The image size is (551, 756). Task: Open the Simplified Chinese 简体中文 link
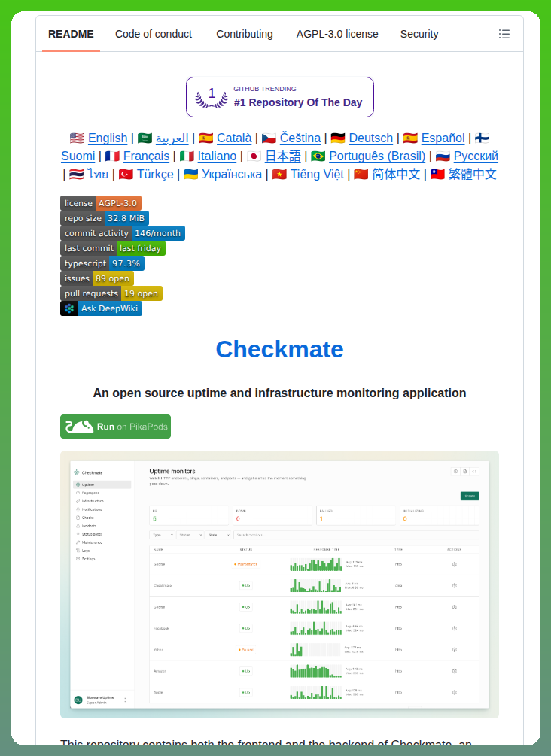[396, 174]
